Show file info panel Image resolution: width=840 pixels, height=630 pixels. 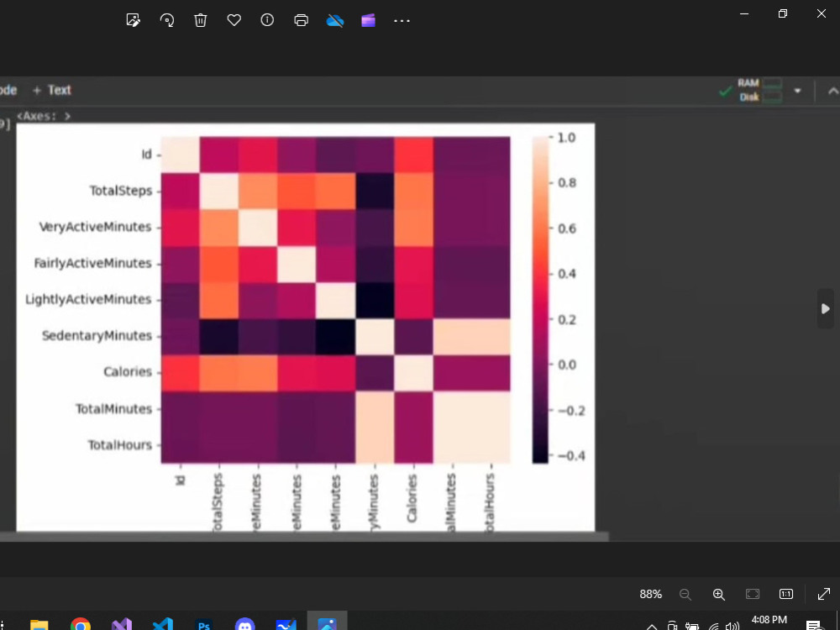[x=267, y=20]
